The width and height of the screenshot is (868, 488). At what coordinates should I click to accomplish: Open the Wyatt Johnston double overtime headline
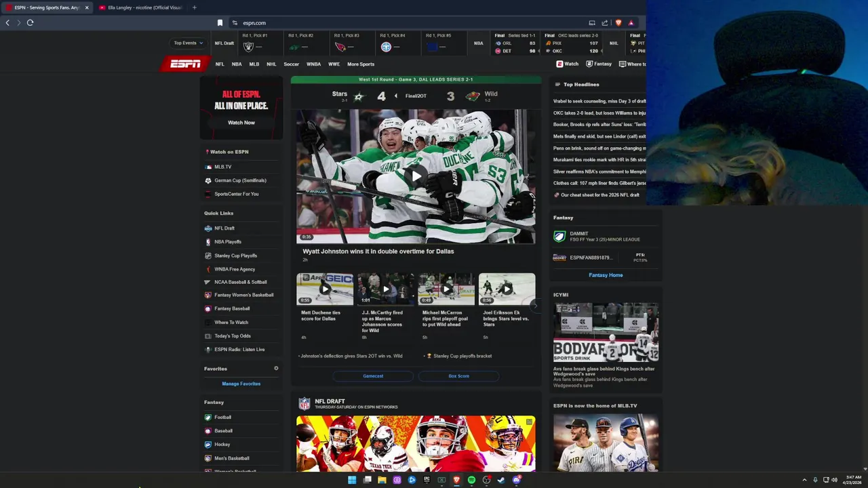(x=378, y=251)
